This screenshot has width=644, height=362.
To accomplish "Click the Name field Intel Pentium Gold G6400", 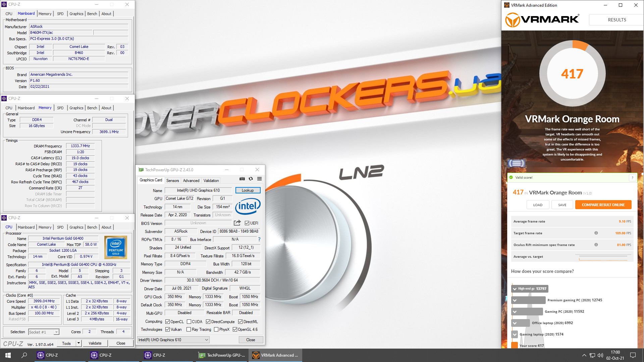I will click(x=63, y=238).
